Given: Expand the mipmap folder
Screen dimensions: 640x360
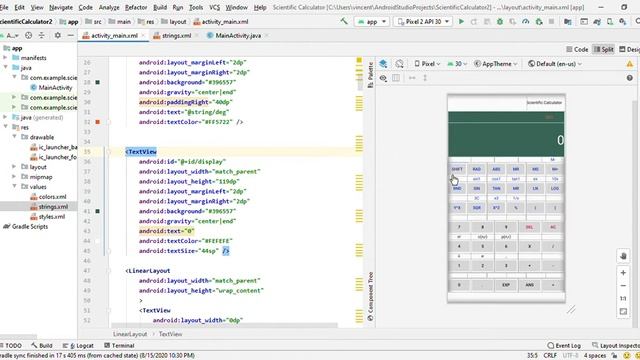Looking at the screenshot, I should coord(14,177).
